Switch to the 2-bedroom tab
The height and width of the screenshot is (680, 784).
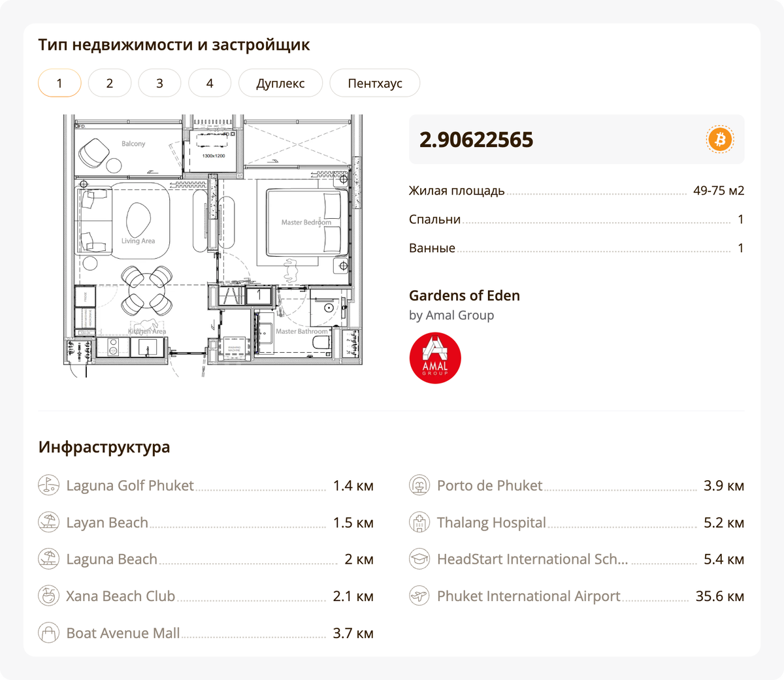(x=110, y=83)
